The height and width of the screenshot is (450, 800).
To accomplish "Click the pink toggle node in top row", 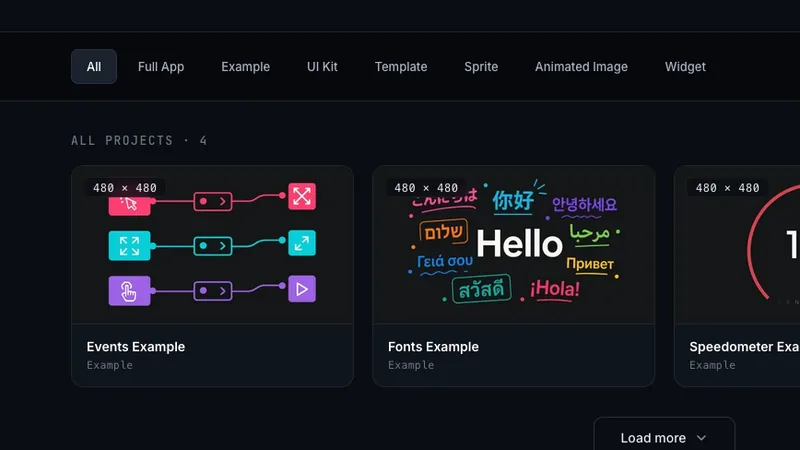I will coord(213,202).
